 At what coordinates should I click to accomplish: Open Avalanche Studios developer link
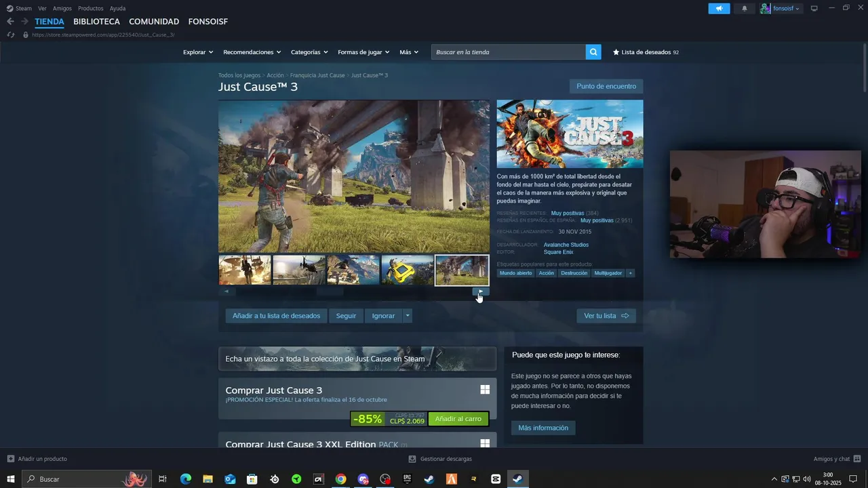coord(566,245)
